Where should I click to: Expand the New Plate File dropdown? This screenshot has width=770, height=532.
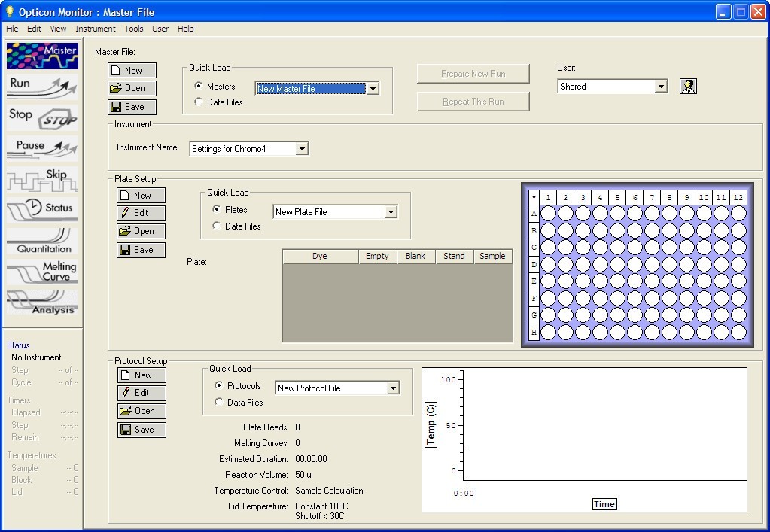point(391,212)
